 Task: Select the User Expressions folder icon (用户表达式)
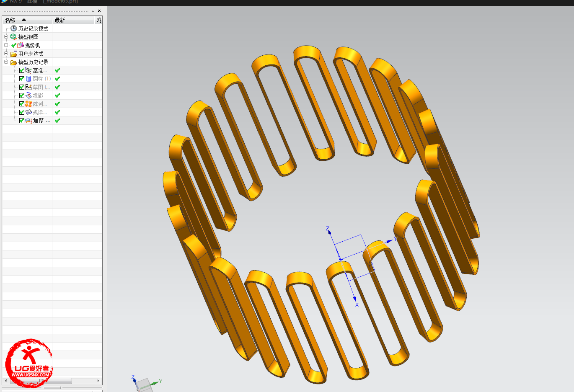(14, 54)
